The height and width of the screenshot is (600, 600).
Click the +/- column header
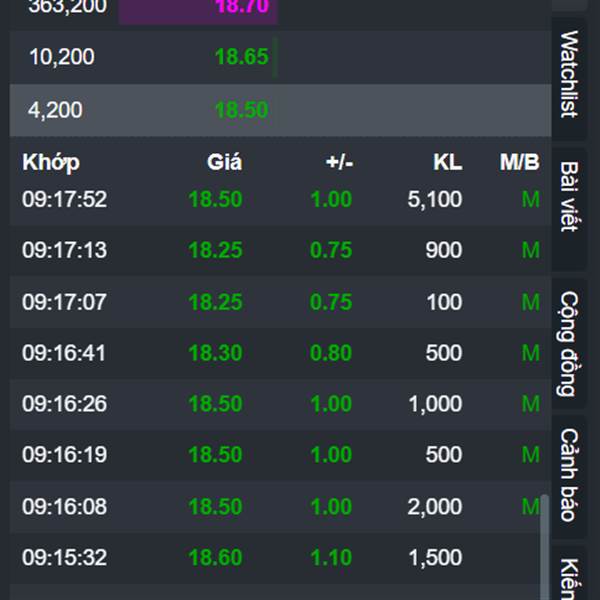click(x=339, y=162)
